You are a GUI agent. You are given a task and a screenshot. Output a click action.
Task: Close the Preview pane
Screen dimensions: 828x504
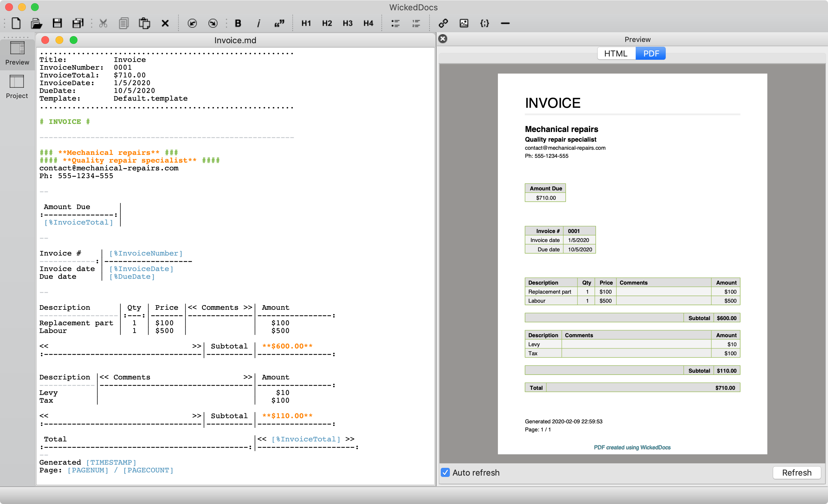coord(443,39)
